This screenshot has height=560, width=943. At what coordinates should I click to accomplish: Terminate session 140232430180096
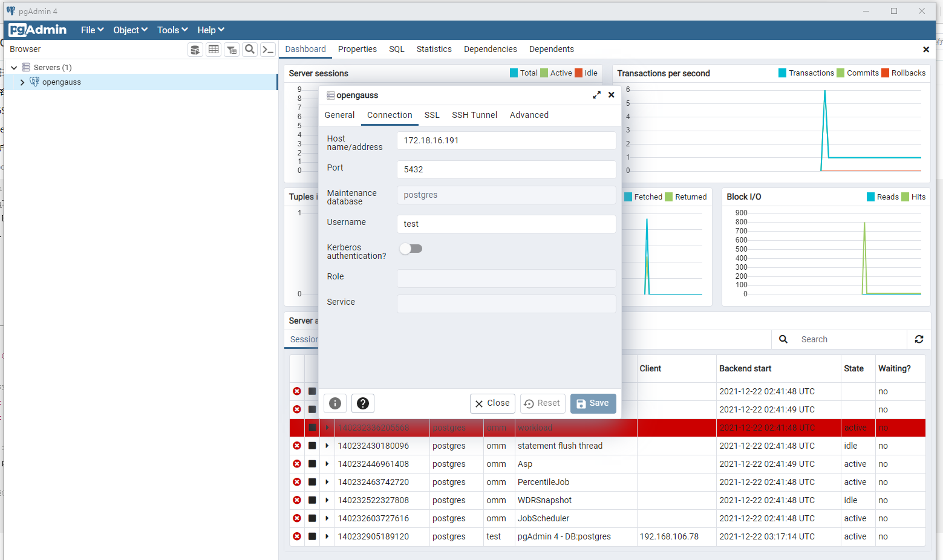point(297,446)
